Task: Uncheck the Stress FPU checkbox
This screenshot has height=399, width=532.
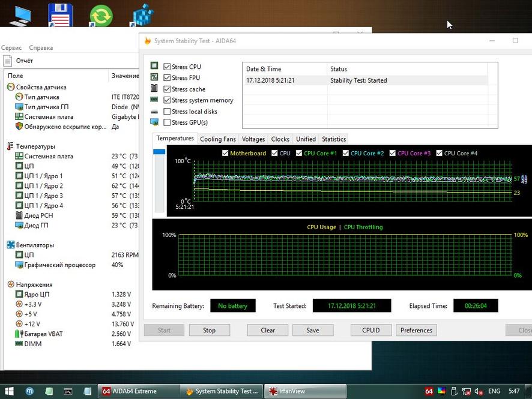Action: point(167,77)
